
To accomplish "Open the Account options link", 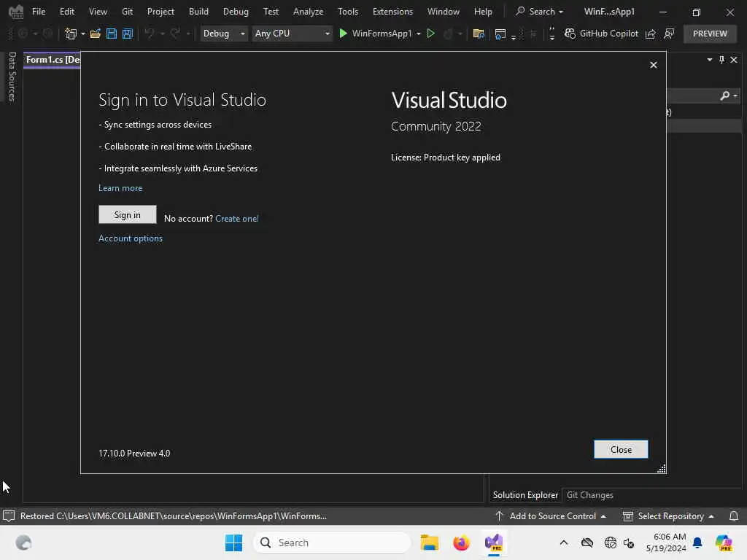I will point(131,238).
